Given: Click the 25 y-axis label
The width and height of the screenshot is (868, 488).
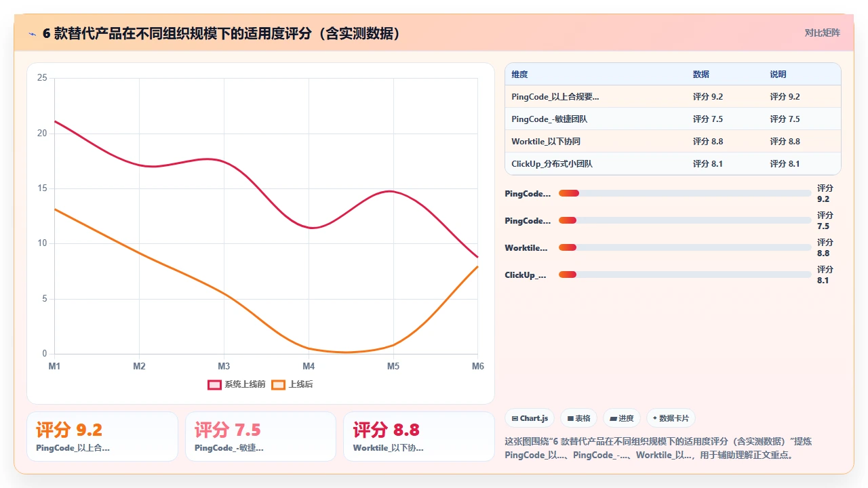Looking at the screenshot, I should pos(42,78).
